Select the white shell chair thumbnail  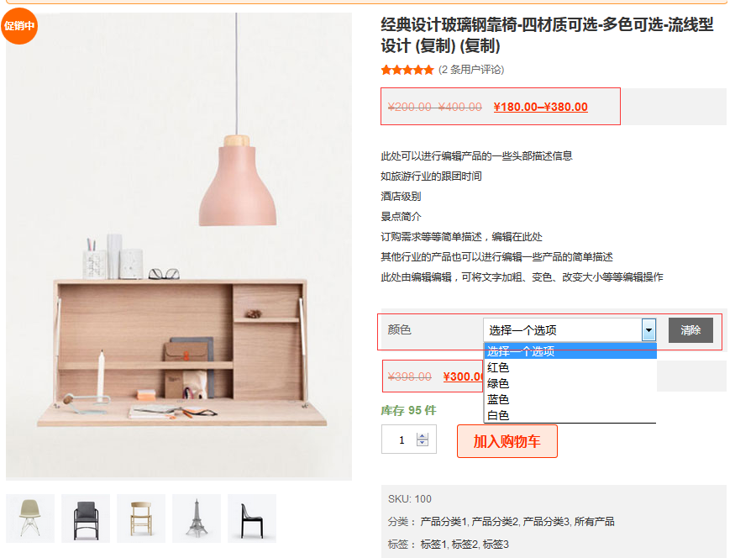click(29, 518)
